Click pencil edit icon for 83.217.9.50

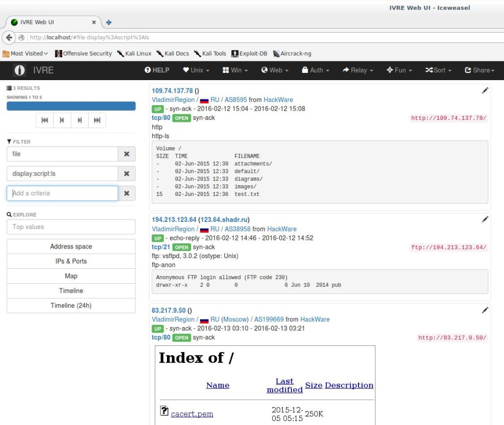(x=485, y=310)
